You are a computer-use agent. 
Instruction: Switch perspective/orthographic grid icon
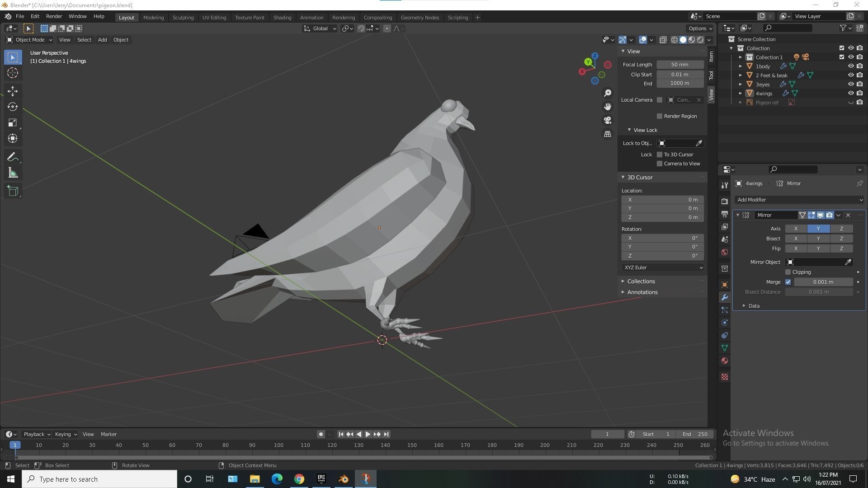(x=608, y=134)
